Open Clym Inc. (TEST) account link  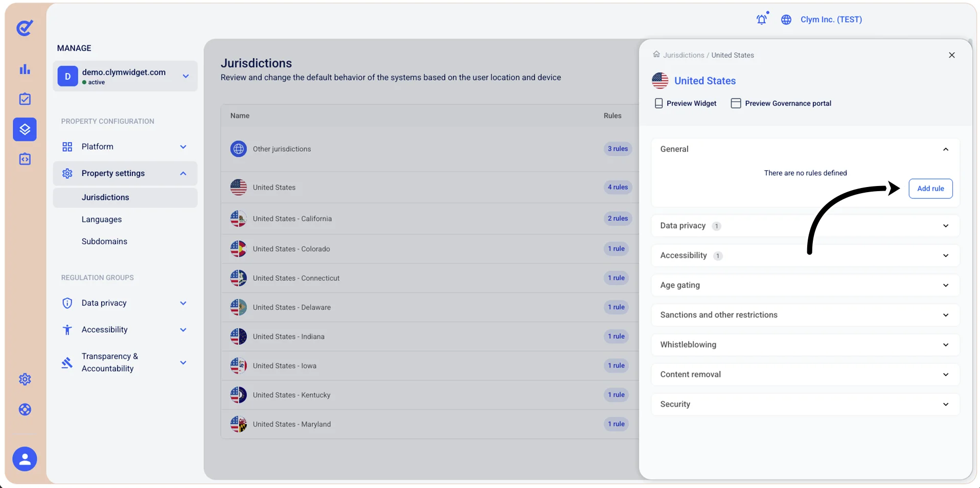(x=831, y=19)
